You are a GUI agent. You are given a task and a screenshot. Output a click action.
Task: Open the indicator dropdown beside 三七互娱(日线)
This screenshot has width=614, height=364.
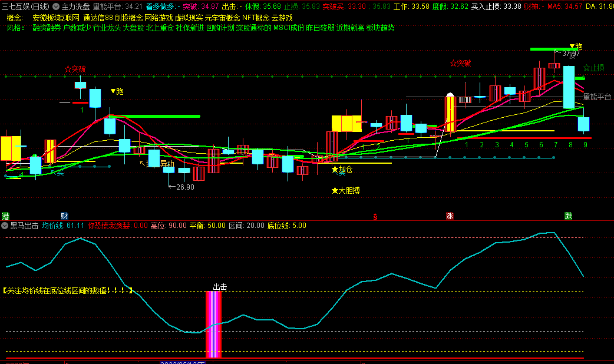(56, 6)
